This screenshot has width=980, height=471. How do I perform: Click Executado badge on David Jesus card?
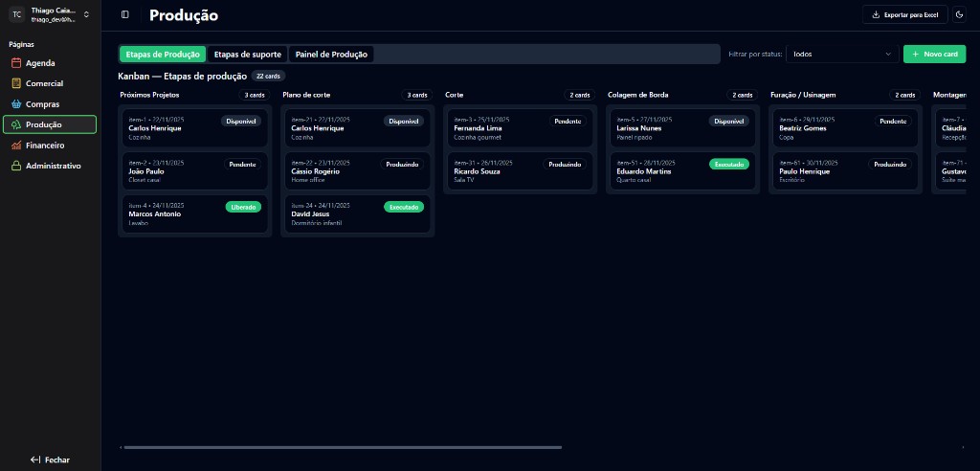pos(404,207)
